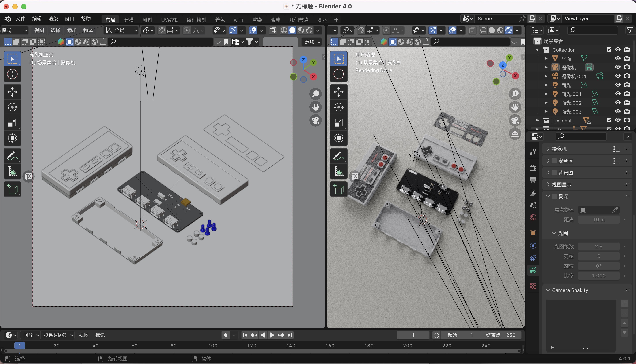Play the animation forward

tap(272, 335)
